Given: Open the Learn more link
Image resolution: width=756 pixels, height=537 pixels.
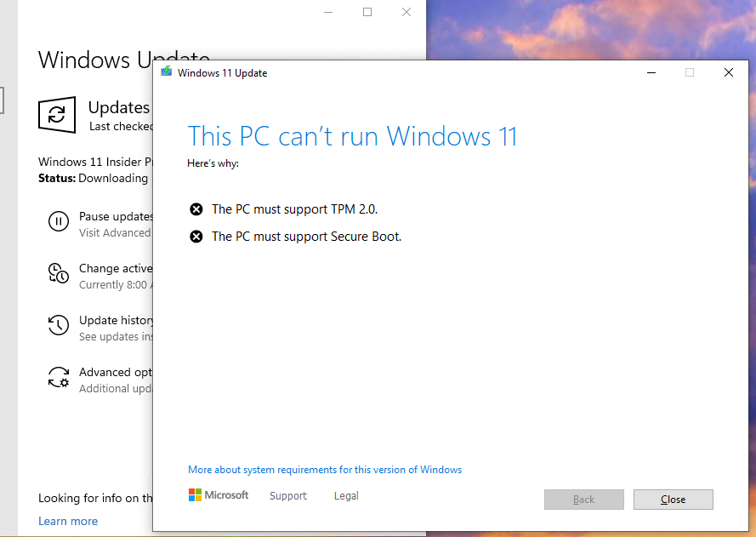Looking at the screenshot, I should tap(68, 521).
